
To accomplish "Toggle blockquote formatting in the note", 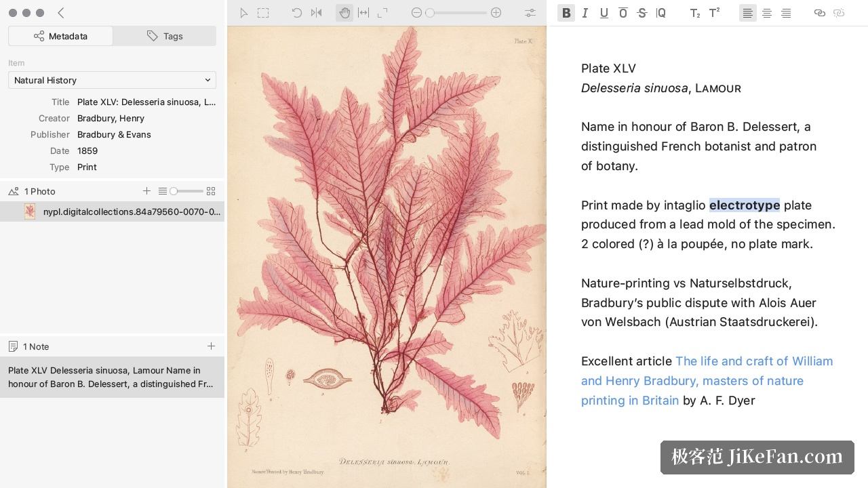I will point(661,13).
